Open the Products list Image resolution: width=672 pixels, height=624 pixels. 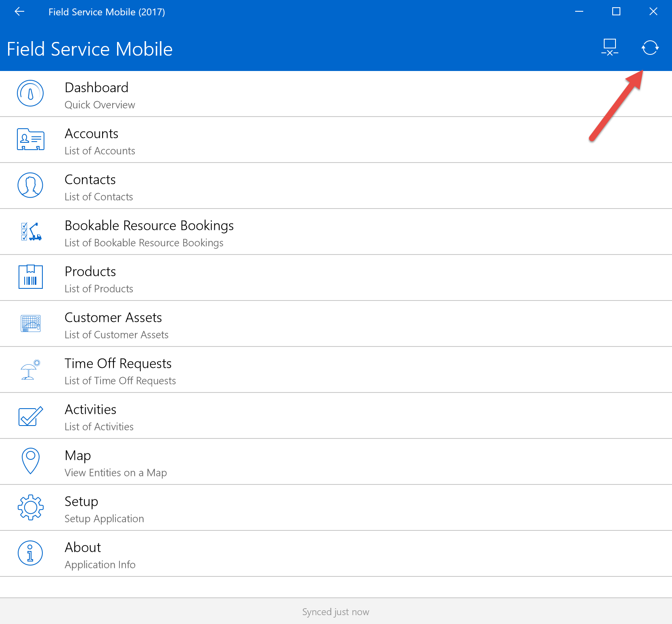coord(336,278)
